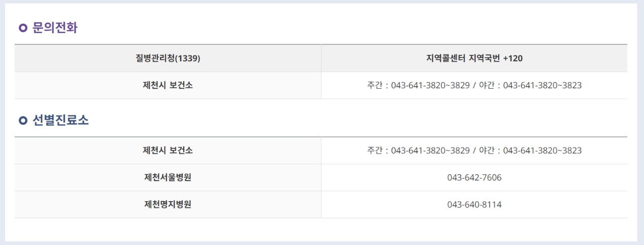Click the 야간 label in the 선별진료소 table

[487, 151]
